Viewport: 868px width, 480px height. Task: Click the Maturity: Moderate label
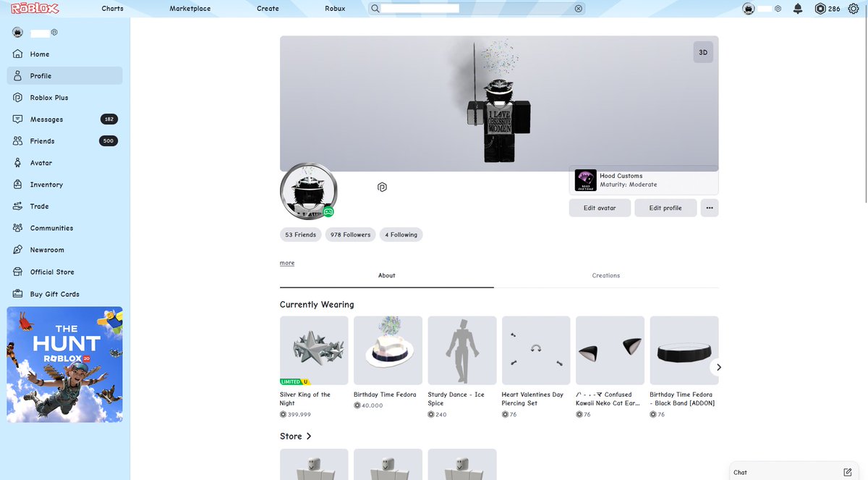[x=629, y=185]
